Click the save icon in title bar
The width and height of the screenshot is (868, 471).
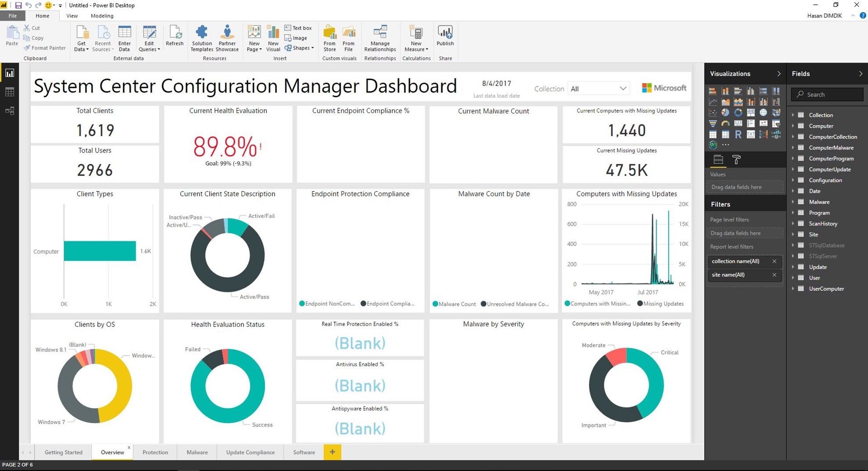(x=18, y=5)
